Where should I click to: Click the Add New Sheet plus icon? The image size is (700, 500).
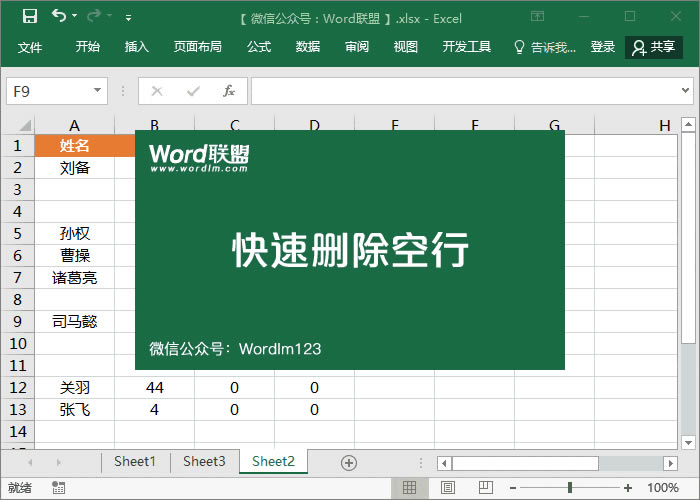click(349, 462)
